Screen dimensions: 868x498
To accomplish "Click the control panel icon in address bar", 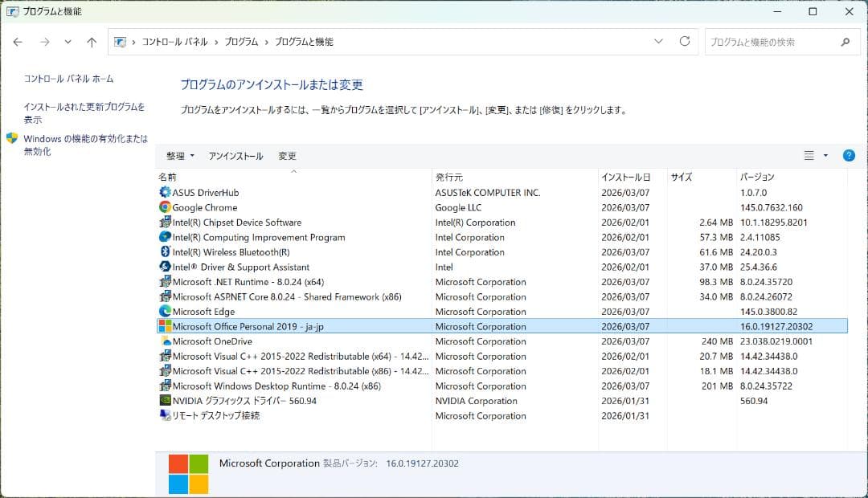I will click(x=120, y=42).
